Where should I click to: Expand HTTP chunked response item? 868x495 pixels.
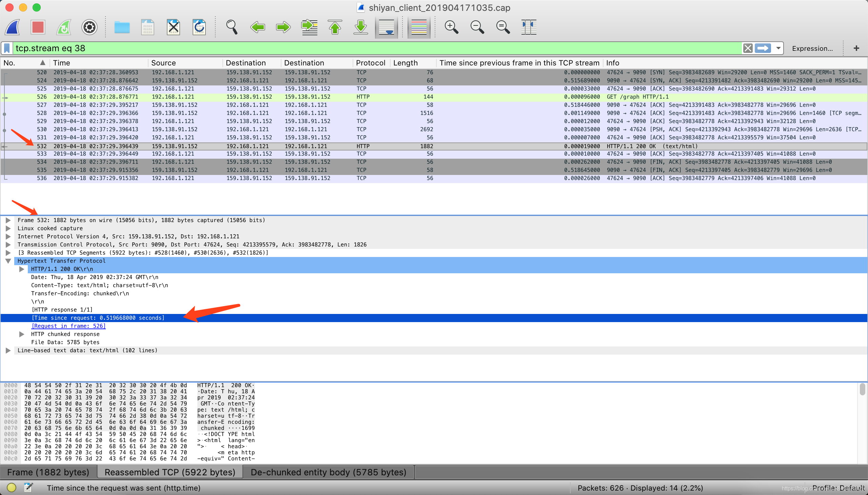click(x=22, y=334)
